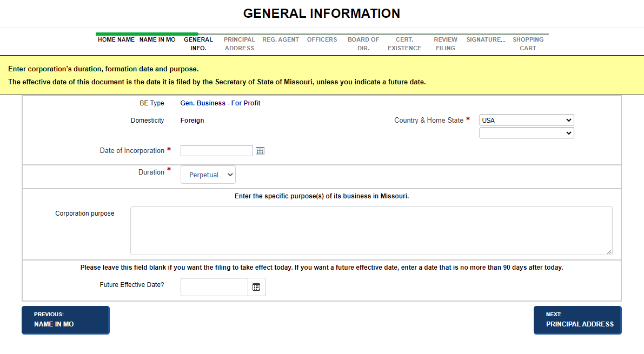This screenshot has width=644, height=354.
Task: Expand the Country dropdown showing USA
Action: click(x=526, y=120)
